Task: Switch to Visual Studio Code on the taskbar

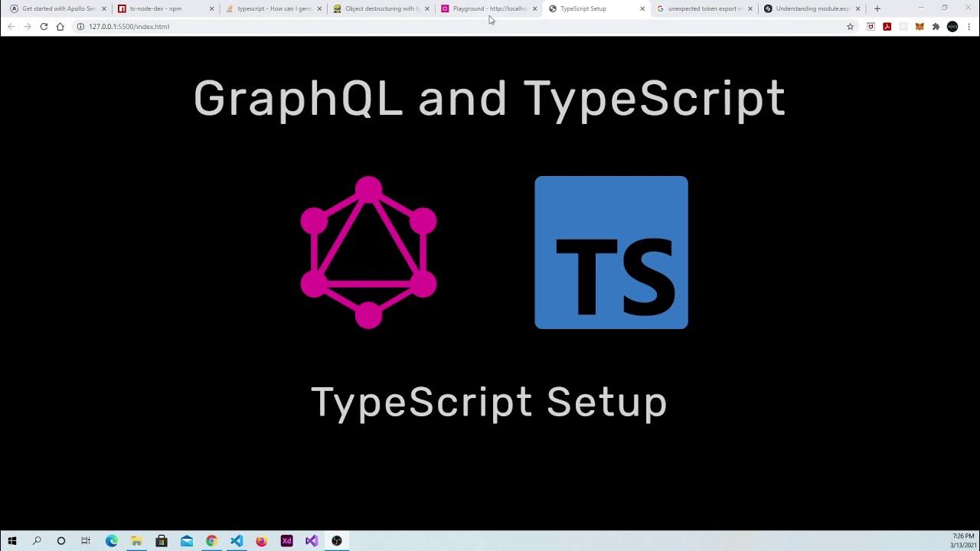Action: (237, 541)
